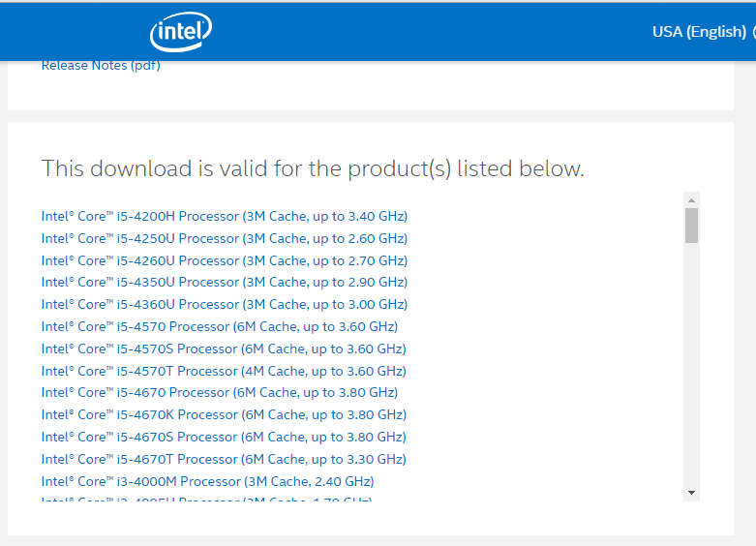Click Intel Core i5-4670 Processor link
The image size is (756, 546).
click(219, 393)
